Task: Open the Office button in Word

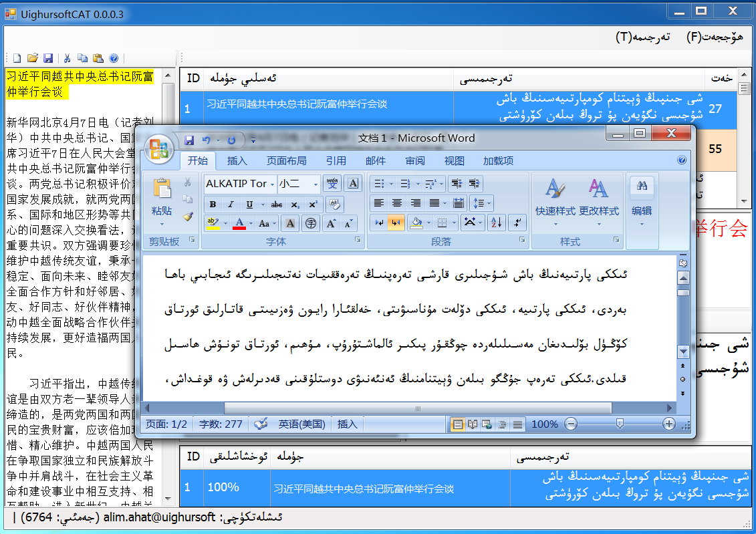Action: pyautogui.click(x=159, y=148)
